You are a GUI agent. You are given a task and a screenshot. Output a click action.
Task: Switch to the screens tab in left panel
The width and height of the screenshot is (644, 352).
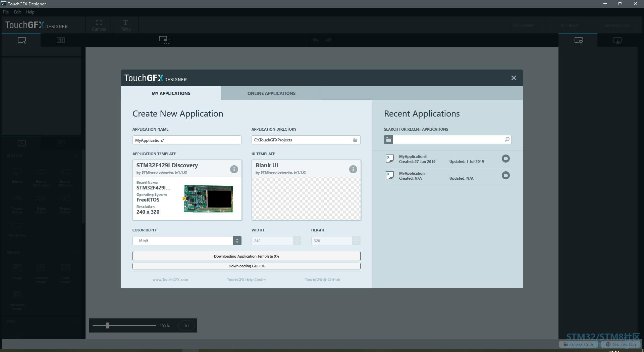[x=21, y=40]
